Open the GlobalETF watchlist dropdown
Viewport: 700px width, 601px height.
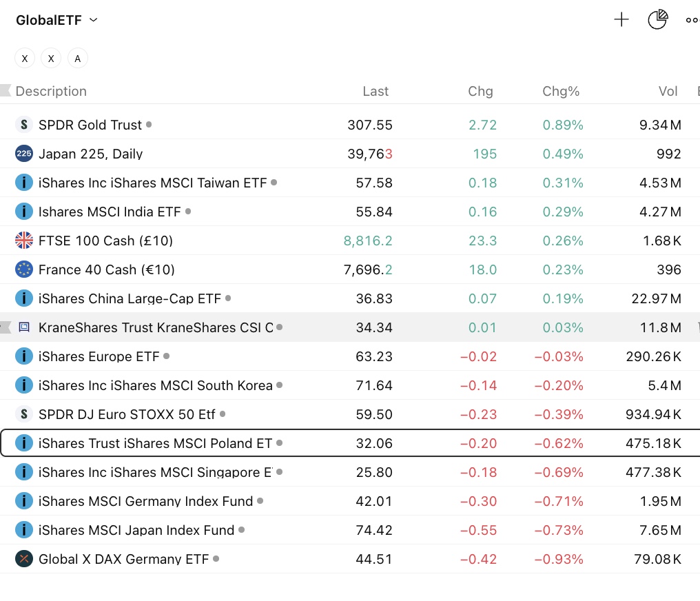tap(56, 20)
